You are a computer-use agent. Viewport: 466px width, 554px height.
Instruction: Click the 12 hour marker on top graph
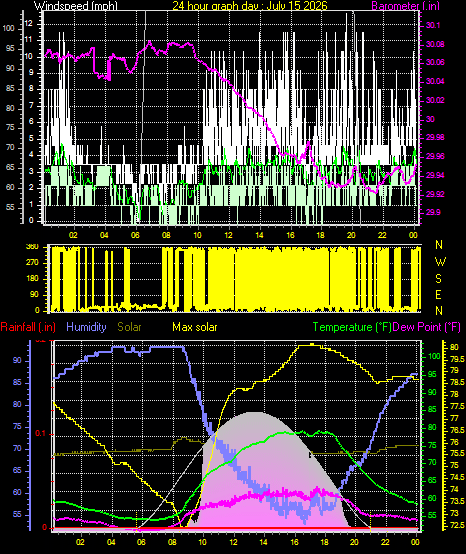pyautogui.click(x=229, y=235)
